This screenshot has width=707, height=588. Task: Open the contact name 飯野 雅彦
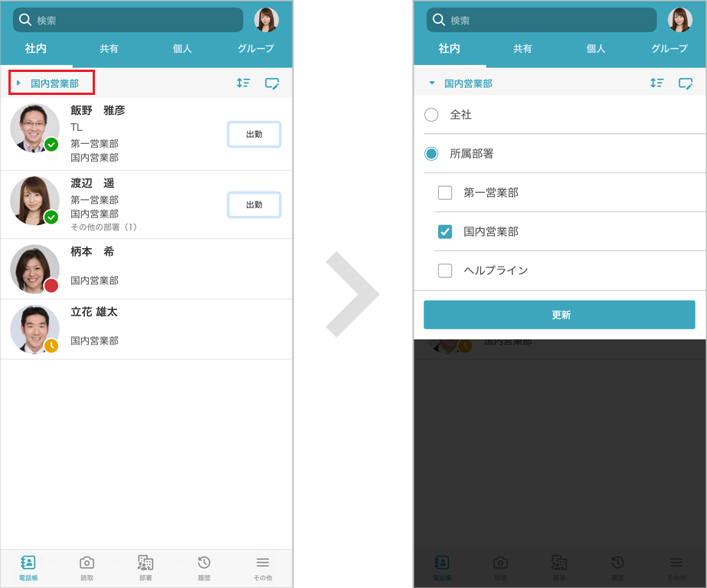pos(98,110)
